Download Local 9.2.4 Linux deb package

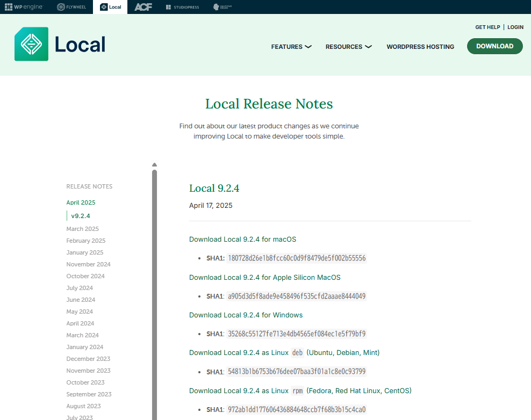coord(284,353)
